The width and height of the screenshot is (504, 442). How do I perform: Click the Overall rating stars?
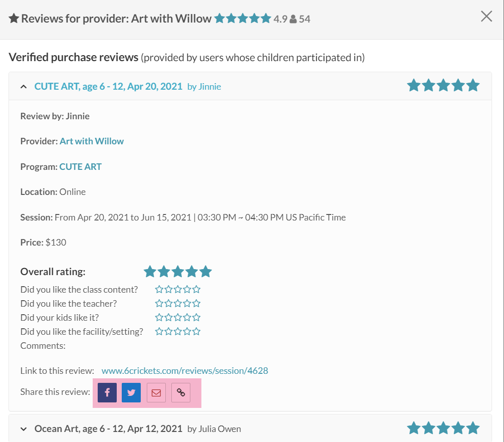pyautogui.click(x=177, y=272)
